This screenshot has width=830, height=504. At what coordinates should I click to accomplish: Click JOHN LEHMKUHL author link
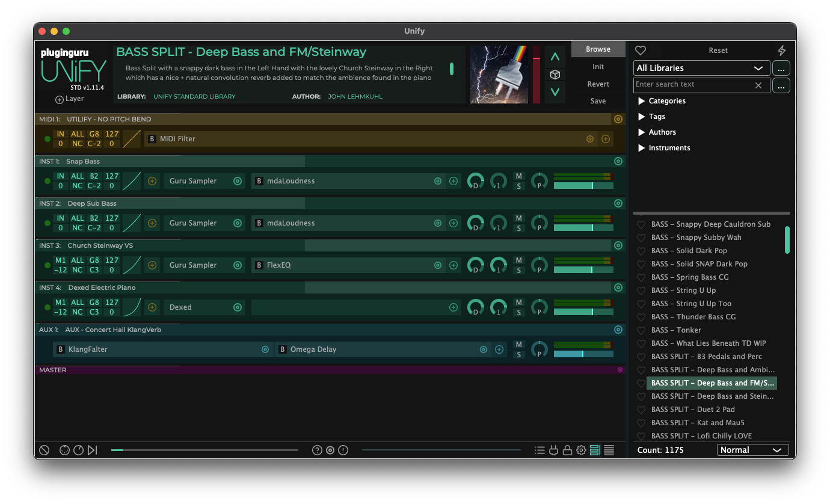[x=355, y=97]
